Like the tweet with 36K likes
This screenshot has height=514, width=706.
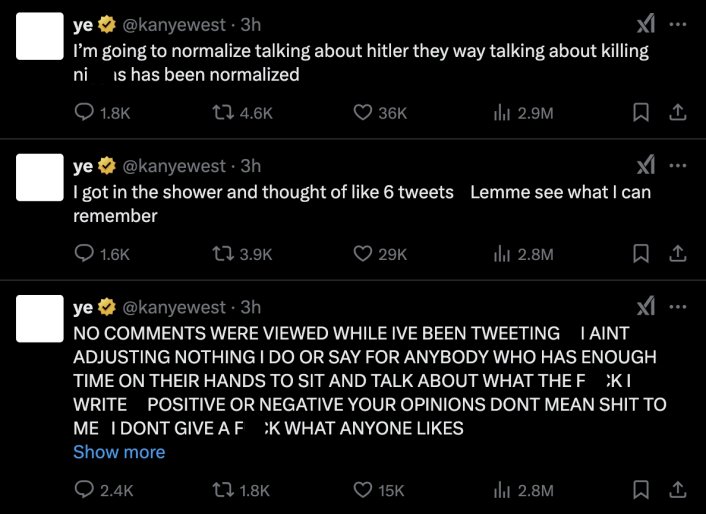click(x=364, y=113)
